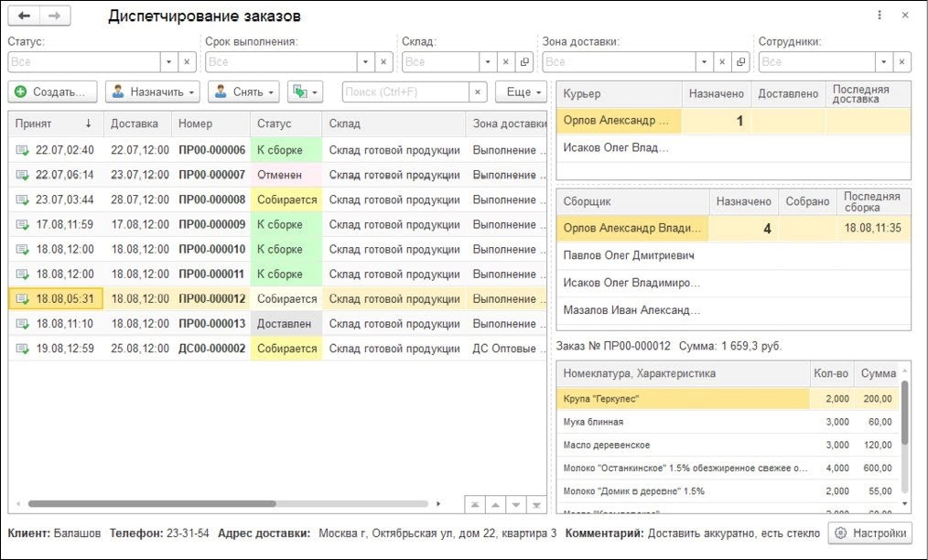The image size is (928, 560).
Task: Expand the Срок выполнения dropdown
Action: pyautogui.click(x=365, y=62)
